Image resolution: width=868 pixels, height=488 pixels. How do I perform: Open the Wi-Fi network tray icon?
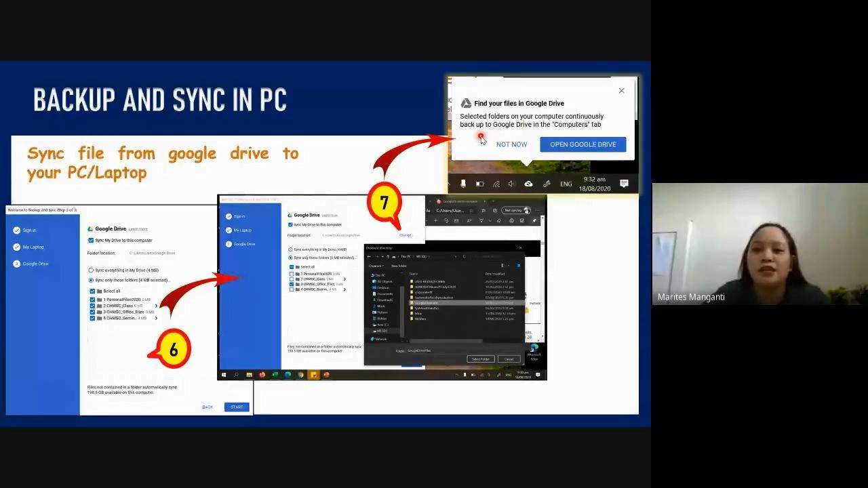(496, 184)
